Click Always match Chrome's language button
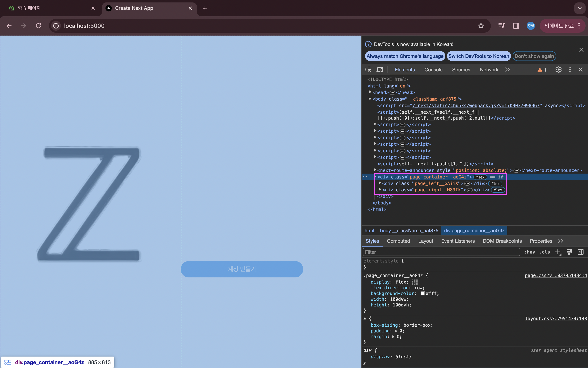 (405, 56)
